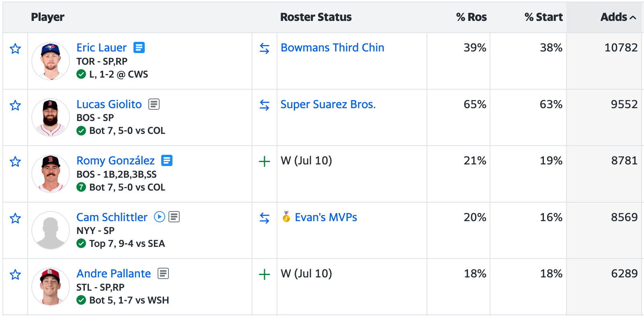Open Evan's MVPs team link
Image resolution: width=644 pixels, height=316 pixels.
(326, 217)
